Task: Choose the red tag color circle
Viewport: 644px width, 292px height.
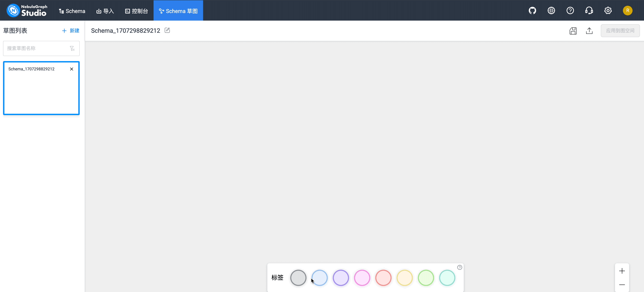Action: (x=383, y=277)
